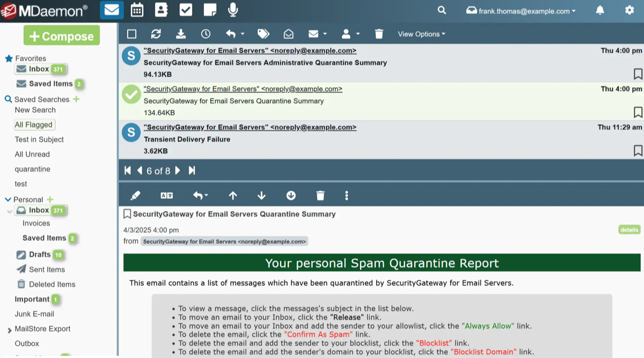Viewport: 644px width, 358px height.
Task: Select the Transient Delivery Failure avatar
Action: (x=131, y=132)
